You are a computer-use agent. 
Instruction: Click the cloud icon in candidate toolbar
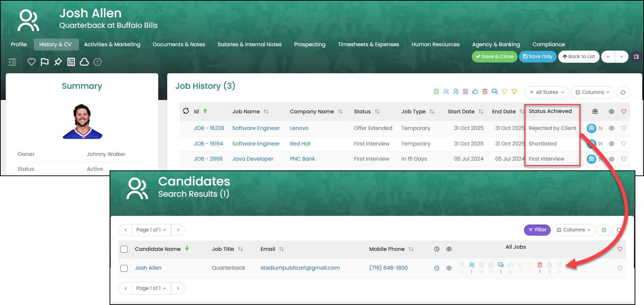(84, 62)
